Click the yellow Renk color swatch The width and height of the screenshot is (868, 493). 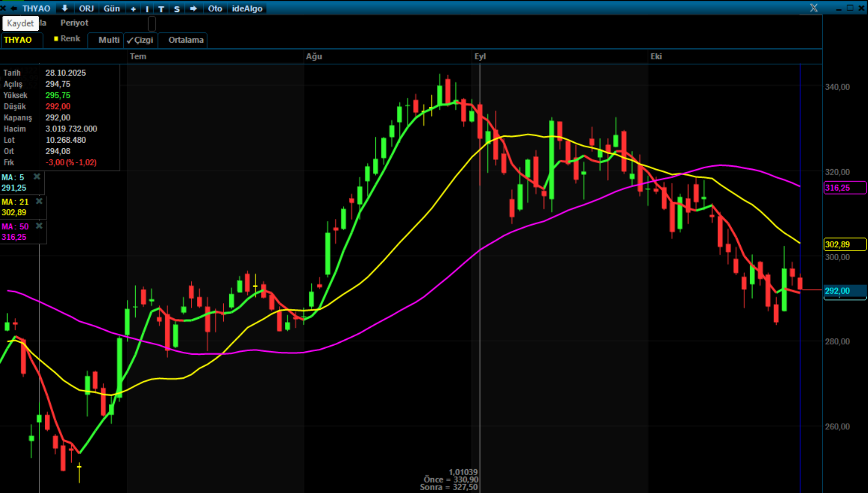pos(56,39)
